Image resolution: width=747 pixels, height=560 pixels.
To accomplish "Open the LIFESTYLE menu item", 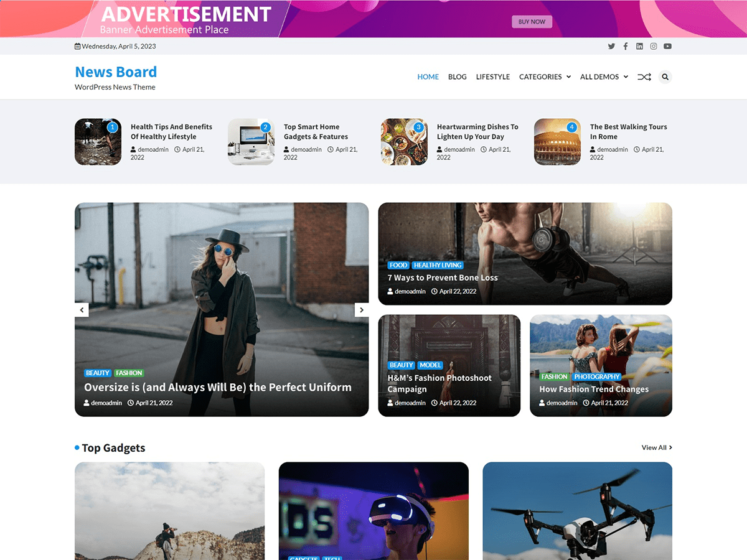I will pos(492,77).
